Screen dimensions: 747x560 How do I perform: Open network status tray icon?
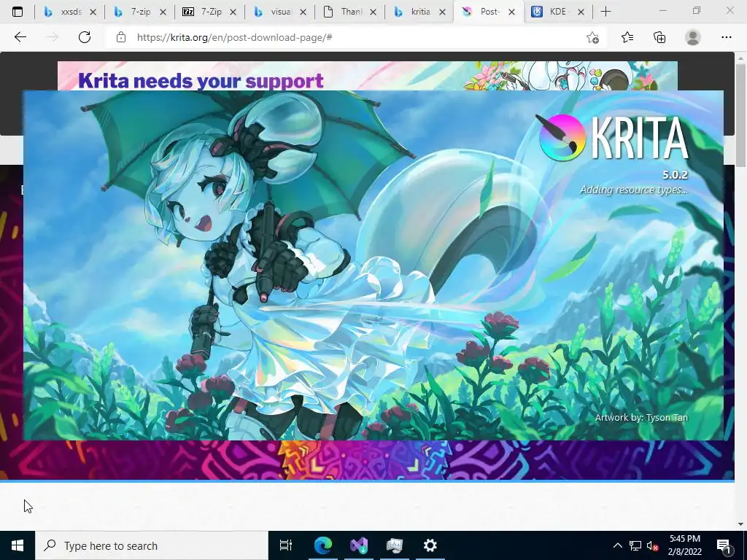tap(635, 545)
